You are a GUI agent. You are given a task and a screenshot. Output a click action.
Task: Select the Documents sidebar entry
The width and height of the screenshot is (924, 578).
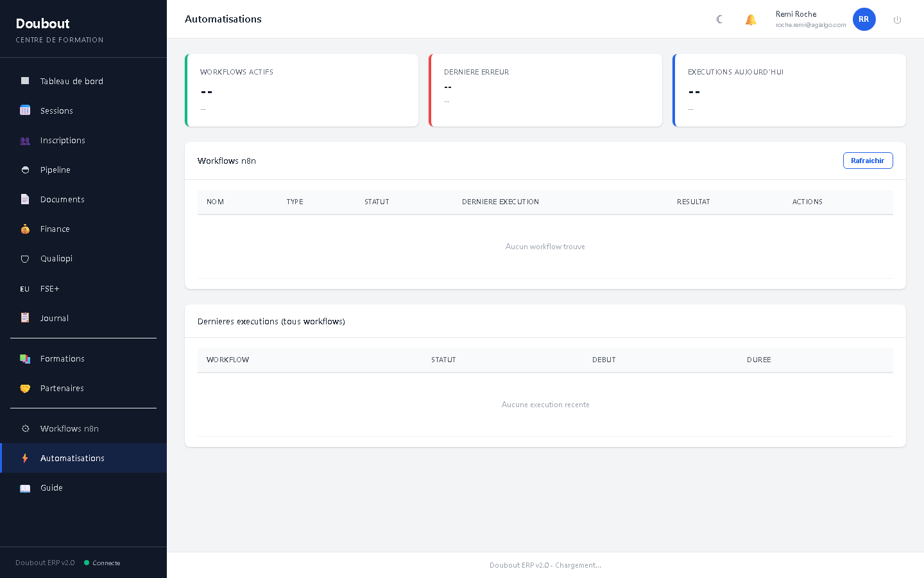(x=62, y=199)
